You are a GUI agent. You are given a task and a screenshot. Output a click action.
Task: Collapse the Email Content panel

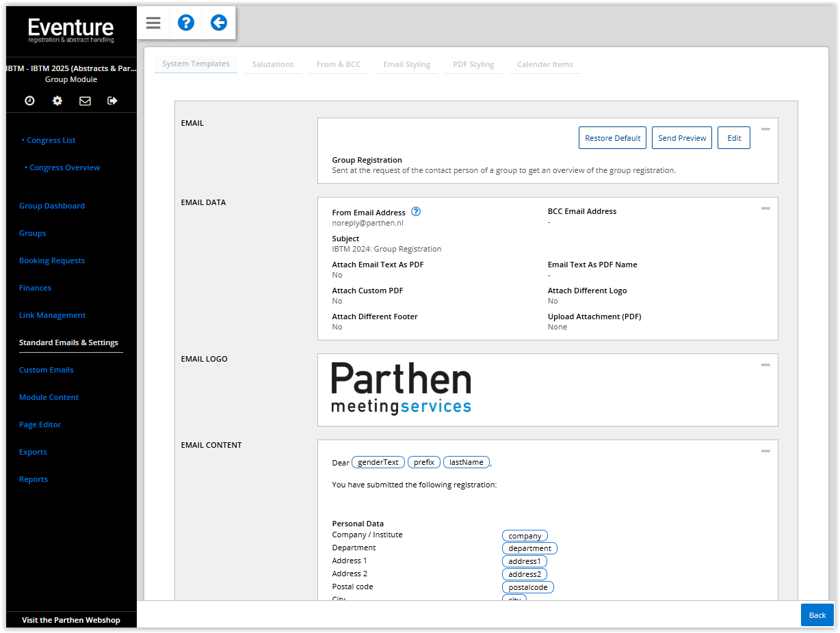(765, 451)
